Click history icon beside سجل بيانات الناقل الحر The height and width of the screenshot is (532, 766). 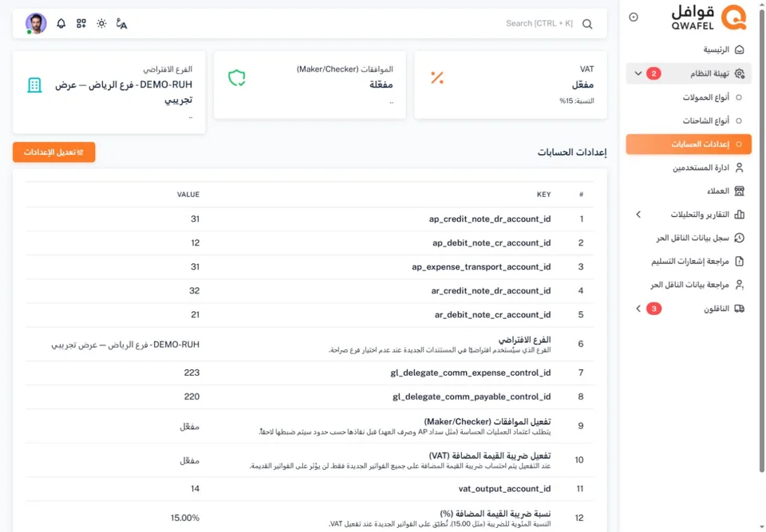pos(739,238)
